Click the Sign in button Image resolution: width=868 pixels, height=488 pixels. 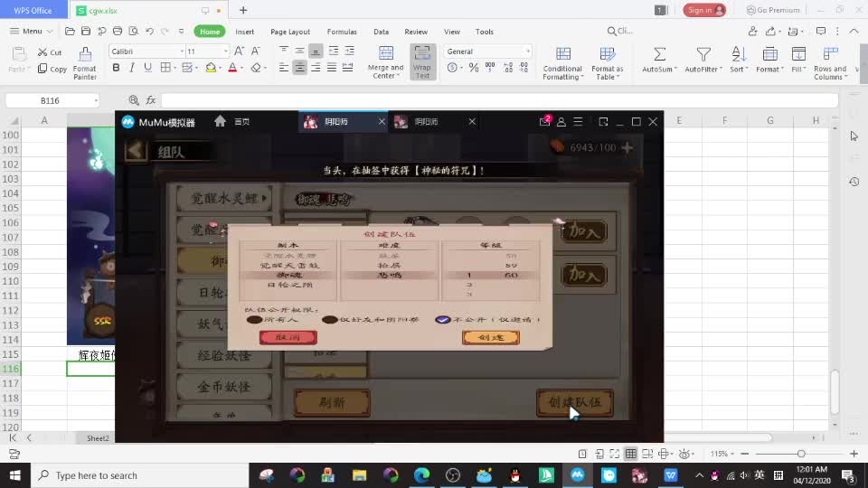point(704,10)
